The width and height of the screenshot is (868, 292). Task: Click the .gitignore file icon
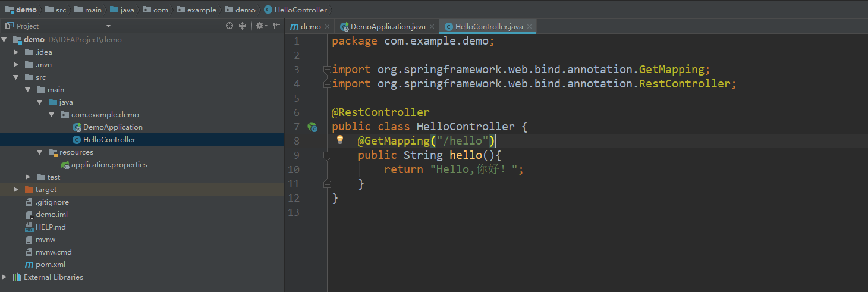[29, 202]
